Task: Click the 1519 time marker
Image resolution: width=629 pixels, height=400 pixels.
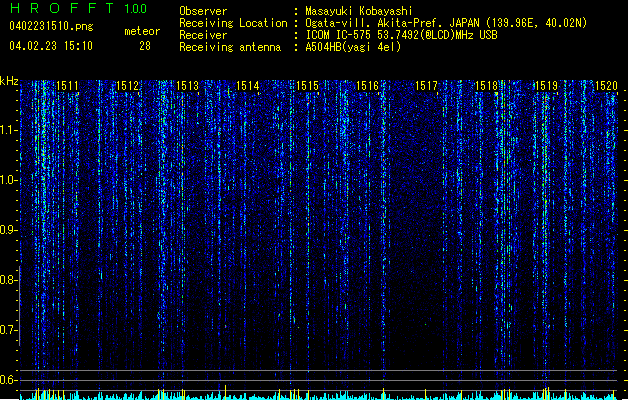Action: pos(546,86)
